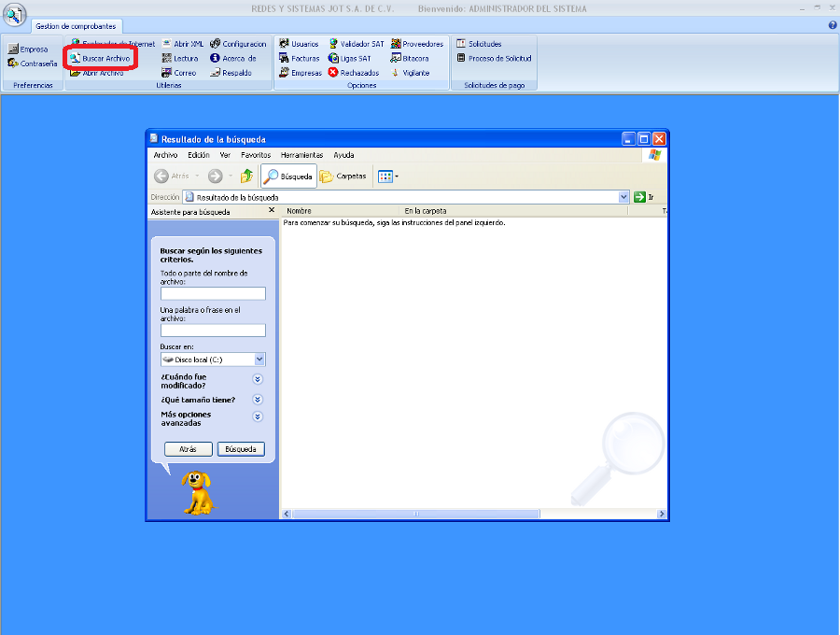Open the Herramientas menu
840x635 pixels.
(301, 155)
